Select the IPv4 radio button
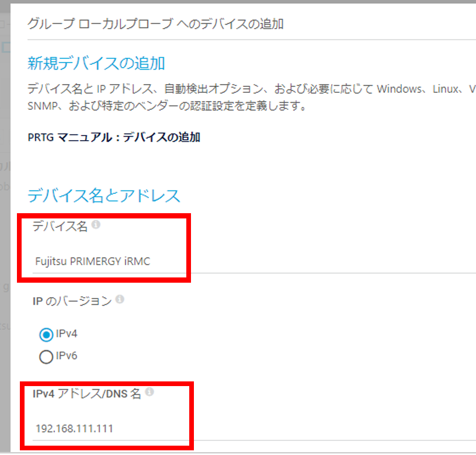The width and height of the screenshot is (476, 455). (46, 335)
